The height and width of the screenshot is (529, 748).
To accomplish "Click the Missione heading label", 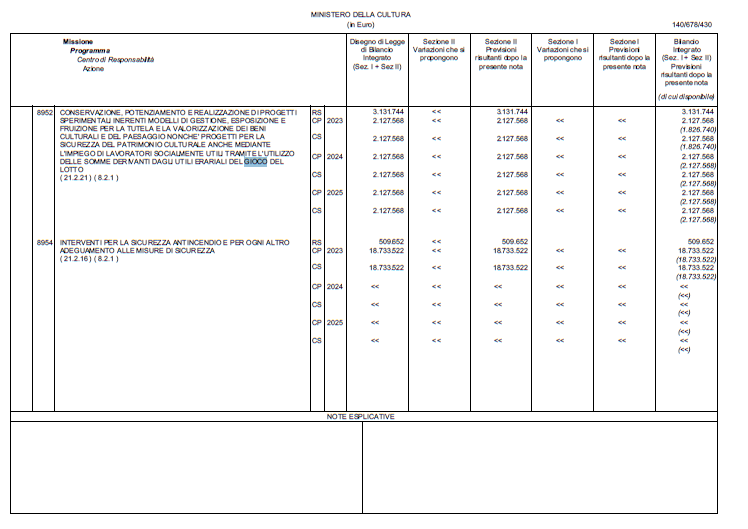I will point(78,41).
